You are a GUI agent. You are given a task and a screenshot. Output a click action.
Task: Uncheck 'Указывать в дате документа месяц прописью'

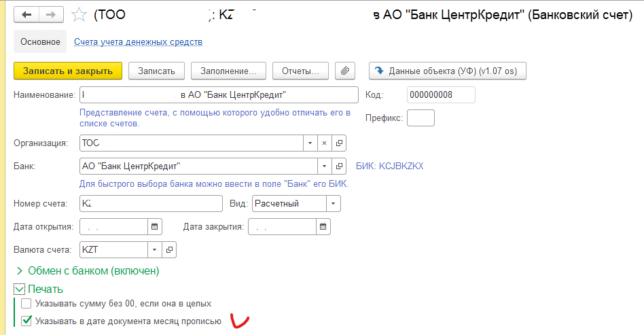tap(26, 321)
